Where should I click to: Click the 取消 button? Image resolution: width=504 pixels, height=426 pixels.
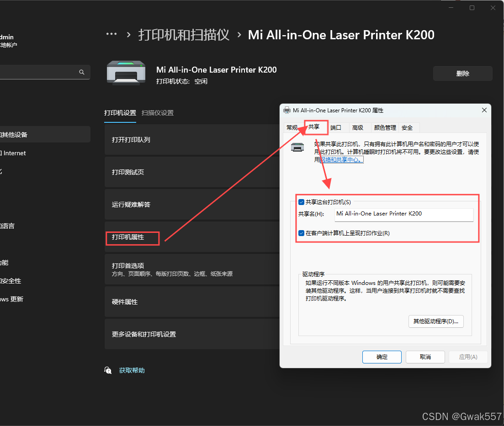[425, 357]
